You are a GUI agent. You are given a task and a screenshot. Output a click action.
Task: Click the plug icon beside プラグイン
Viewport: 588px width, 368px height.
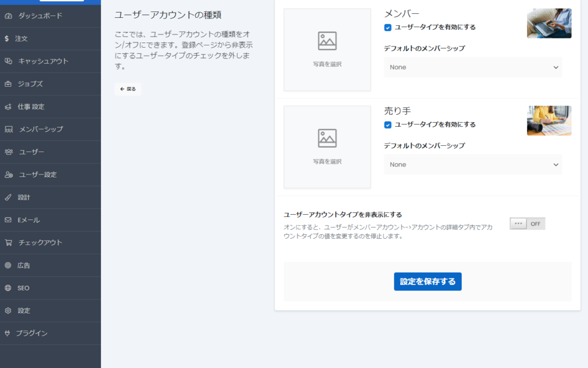pyautogui.click(x=8, y=334)
